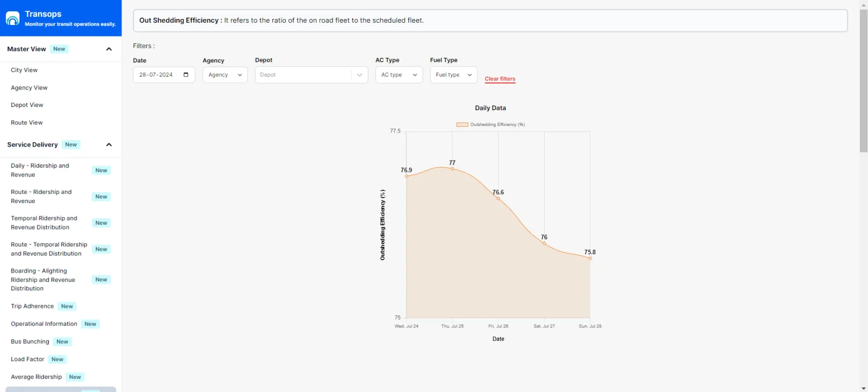Open the Load Factor page

(28, 359)
